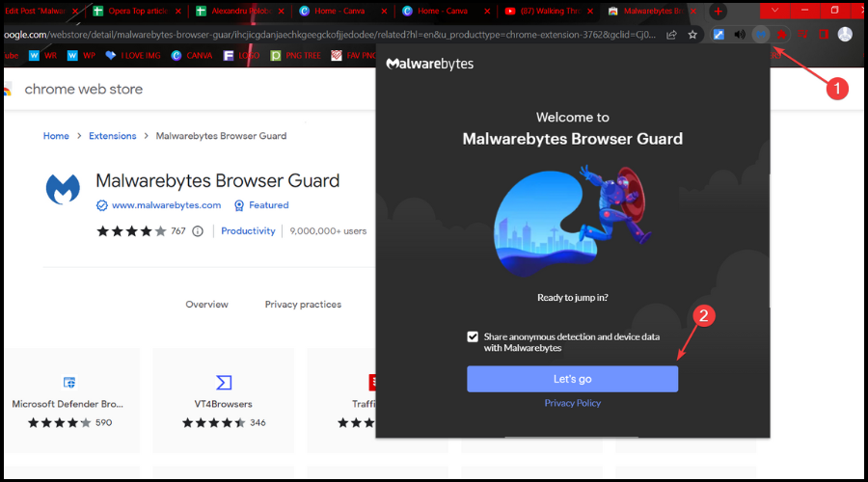The height and width of the screenshot is (482, 868).
Task: Bookmark this page with the star icon
Action: point(692,35)
